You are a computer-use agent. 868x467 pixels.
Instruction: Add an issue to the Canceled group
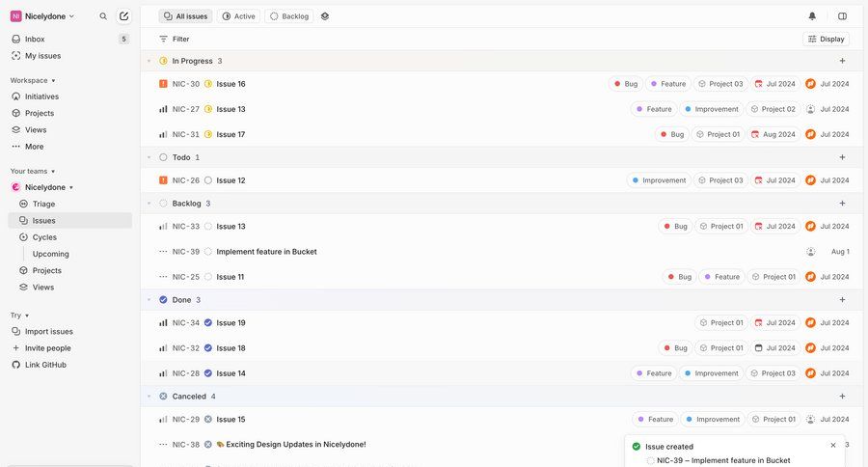click(x=842, y=397)
